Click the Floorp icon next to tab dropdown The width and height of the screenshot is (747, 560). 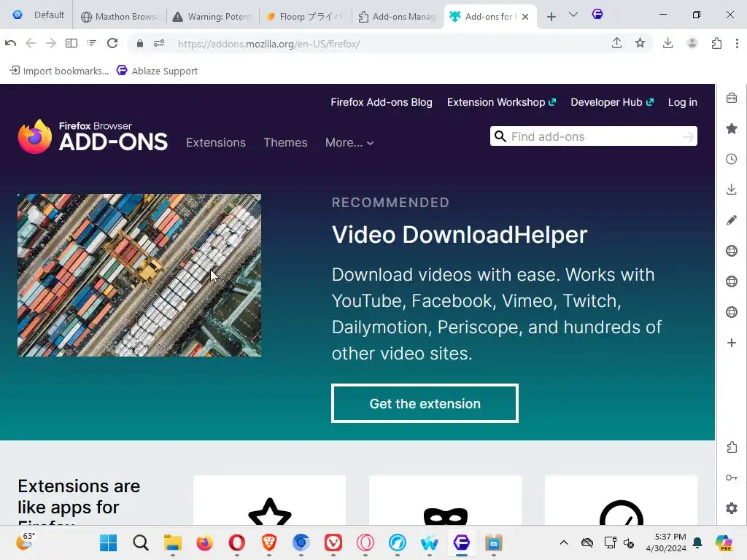coord(597,15)
